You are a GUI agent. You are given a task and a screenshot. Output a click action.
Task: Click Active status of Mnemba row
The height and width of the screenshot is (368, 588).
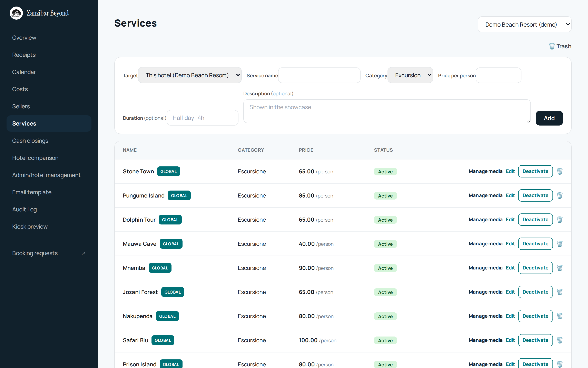tap(385, 268)
